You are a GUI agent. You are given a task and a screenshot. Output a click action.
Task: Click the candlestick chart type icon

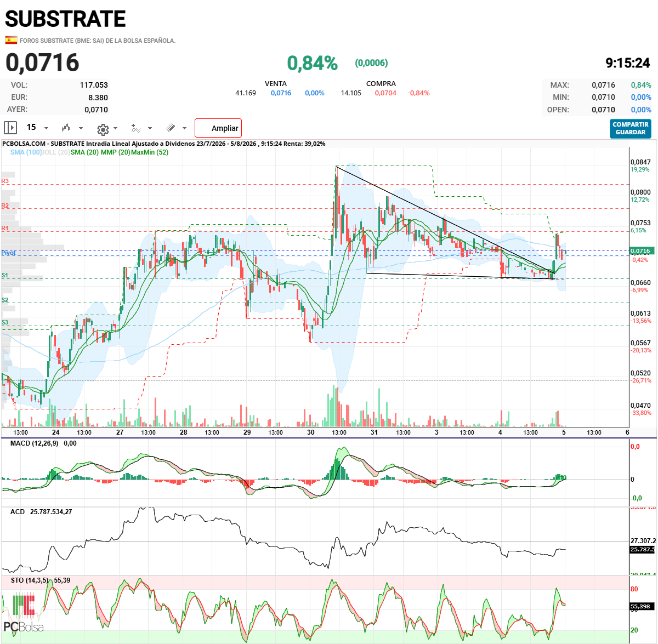point(66,128)
